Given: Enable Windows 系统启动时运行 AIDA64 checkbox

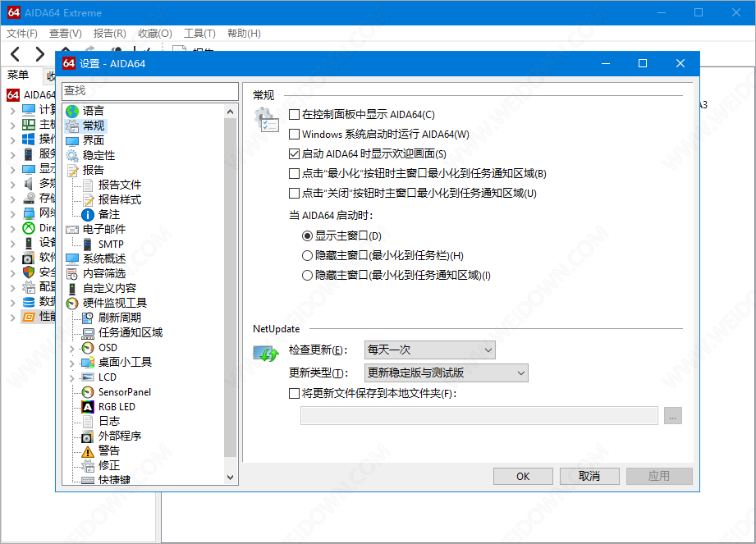Looking at the screenshot, I should 294,134.
